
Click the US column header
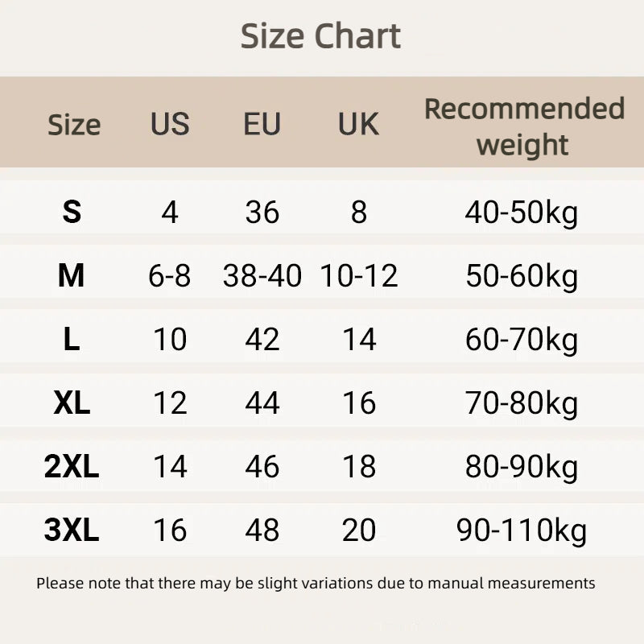(170, 124)
